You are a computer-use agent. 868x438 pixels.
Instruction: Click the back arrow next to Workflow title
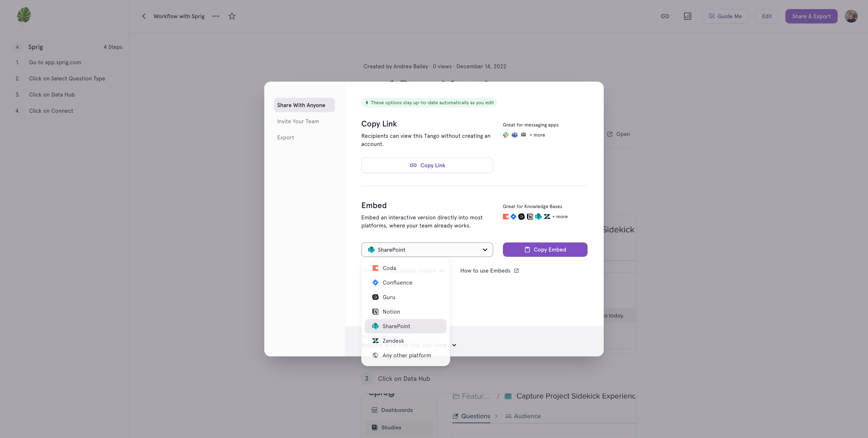[143, 16]
